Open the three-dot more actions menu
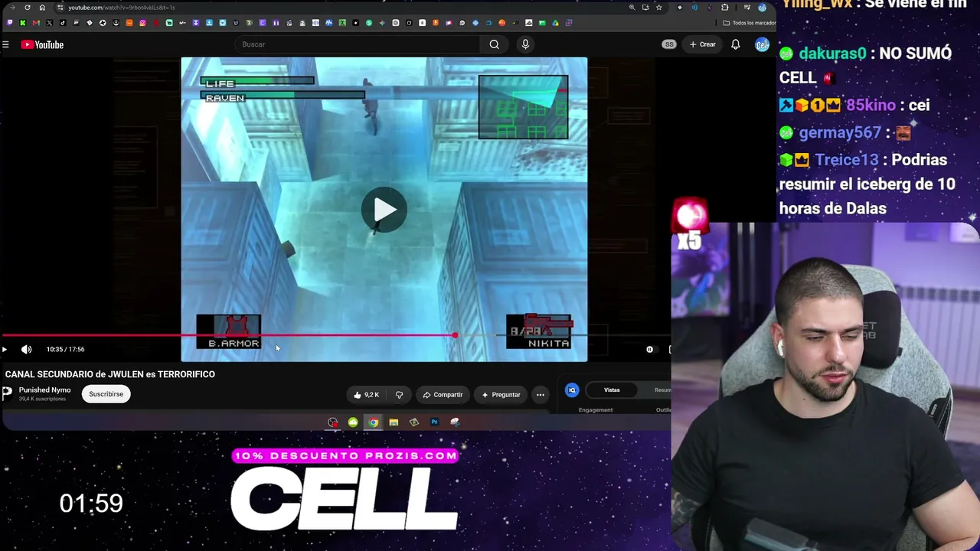The height and width of the screenshot is (551, 980). point(541,395)
